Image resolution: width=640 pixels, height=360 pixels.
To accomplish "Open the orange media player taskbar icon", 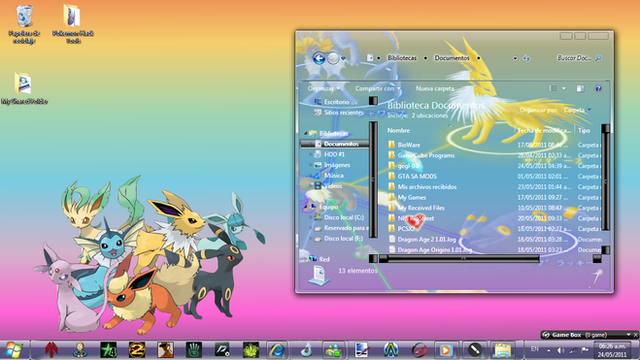I will pos(446,350).
